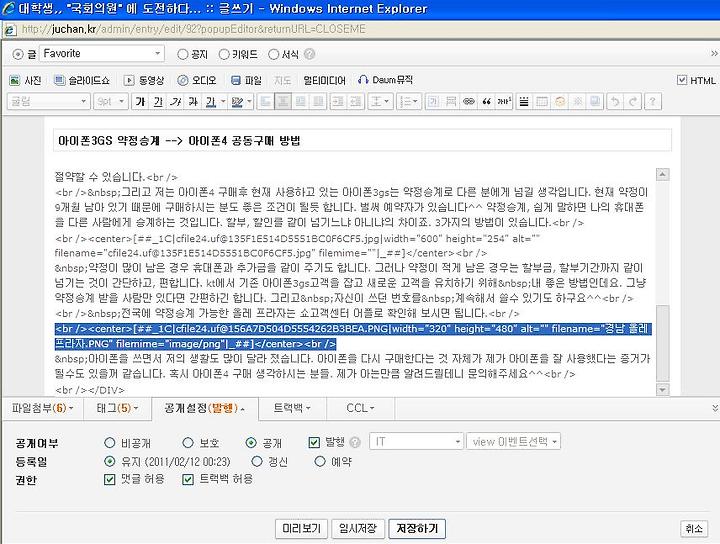The height and width of the screenshot is (544, 720).
Task: Open the 9pt font size dropdown
Action: [110, 101]
